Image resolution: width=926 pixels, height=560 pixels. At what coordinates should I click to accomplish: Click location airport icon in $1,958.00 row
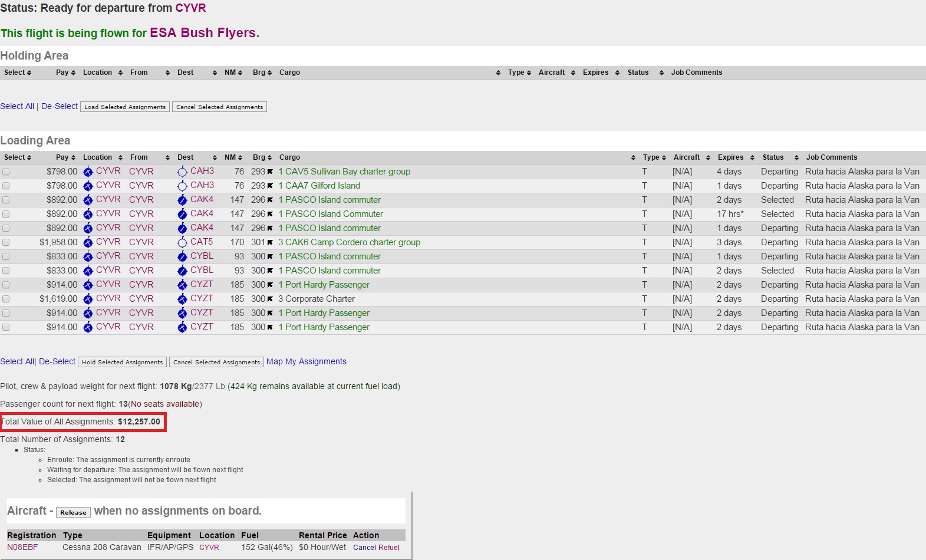tap(88, 242)
